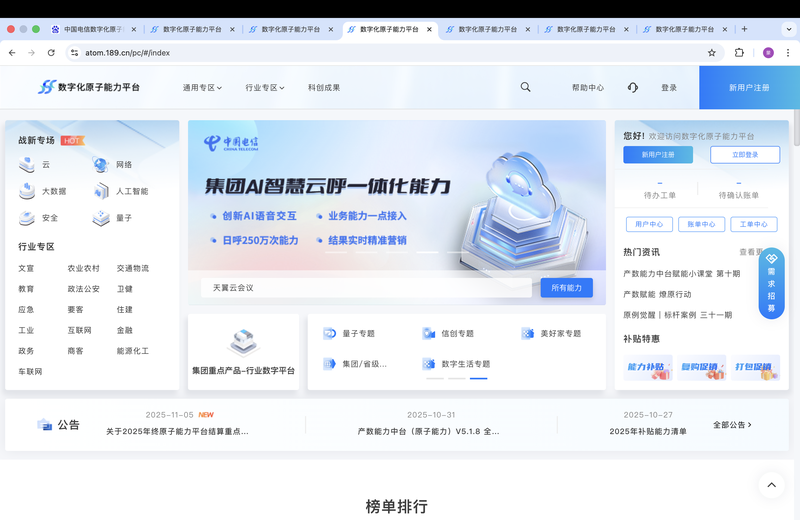800x520 pixels.
Task: Open the 科创成果 menu item
Action: click(x=324, y=88)
